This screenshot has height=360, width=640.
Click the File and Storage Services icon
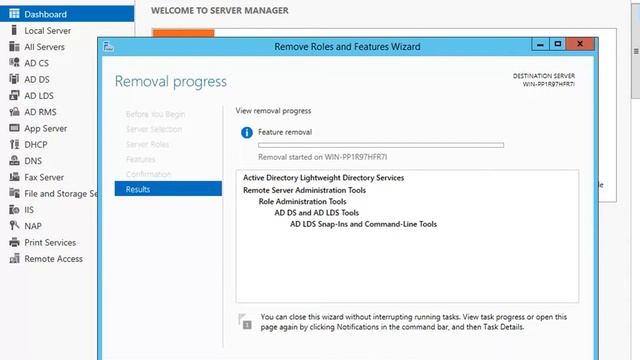coord(14,193)
